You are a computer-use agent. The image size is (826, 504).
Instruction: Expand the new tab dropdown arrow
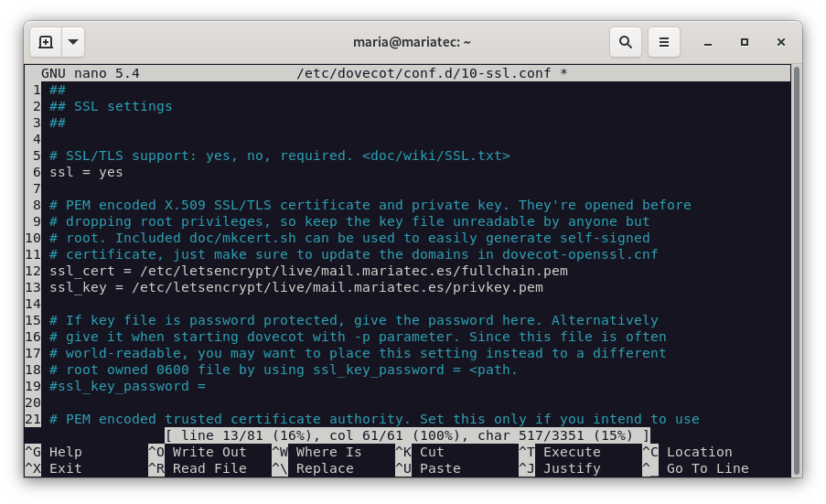(73, 42)
